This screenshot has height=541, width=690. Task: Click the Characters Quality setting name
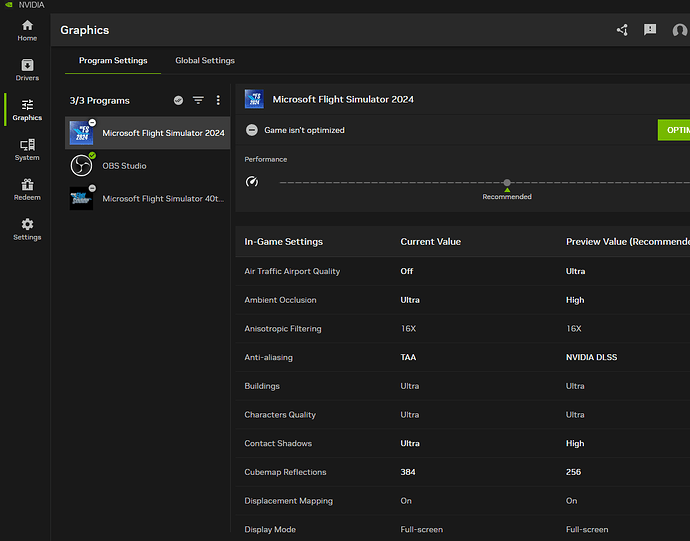click(x=280, y=415)
